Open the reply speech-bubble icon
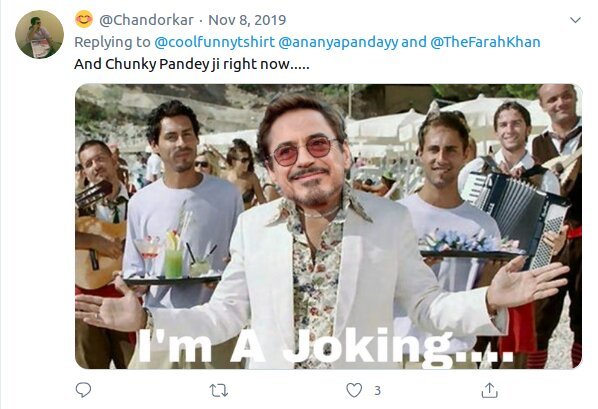The width and height of the screenshot is (598, 409). point(83,390)
